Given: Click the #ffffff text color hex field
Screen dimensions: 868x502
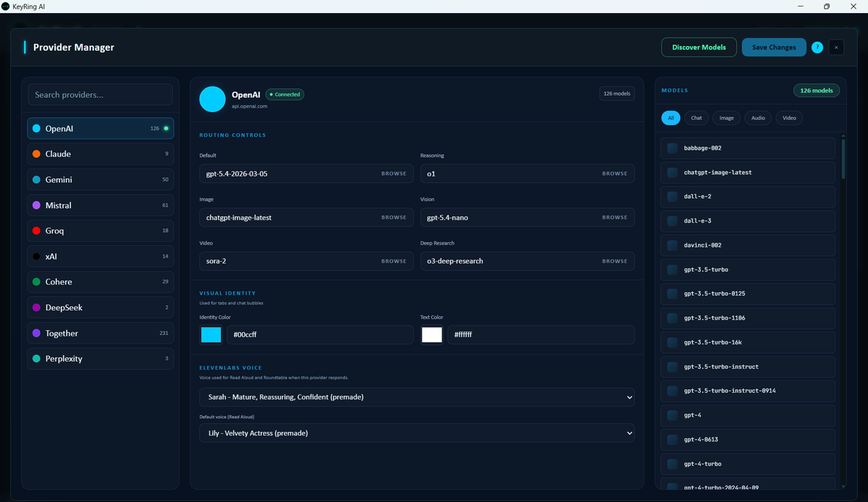Looking at the screenshot, I should pyautogui.click(x=541, y=335).
